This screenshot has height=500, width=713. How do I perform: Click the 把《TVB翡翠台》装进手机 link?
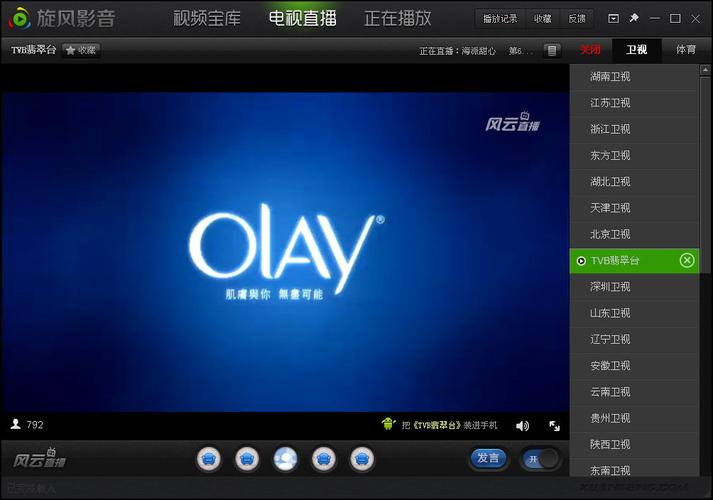pos(449,425)
